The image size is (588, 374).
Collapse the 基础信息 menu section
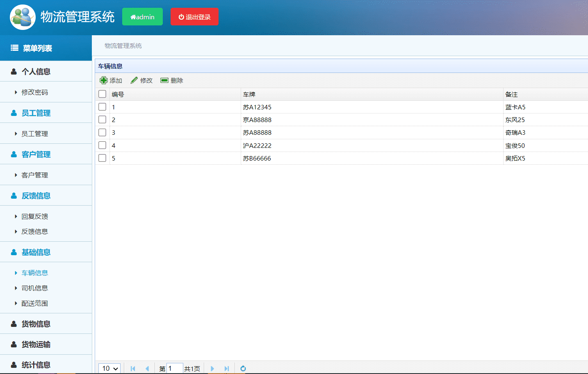click(46, 252)
